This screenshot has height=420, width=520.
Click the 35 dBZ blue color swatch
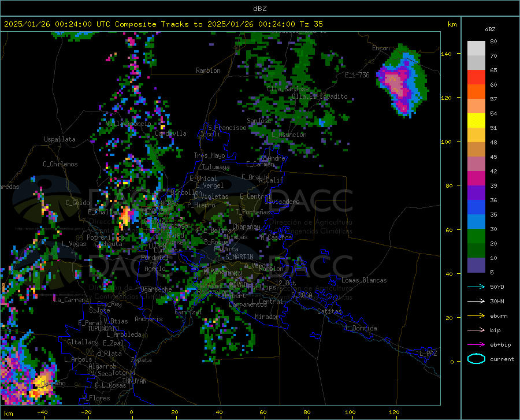(x=476, y=221)
